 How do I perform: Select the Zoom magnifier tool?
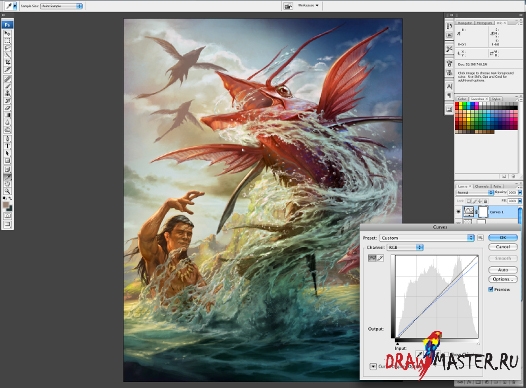click(x=7, y=191)
